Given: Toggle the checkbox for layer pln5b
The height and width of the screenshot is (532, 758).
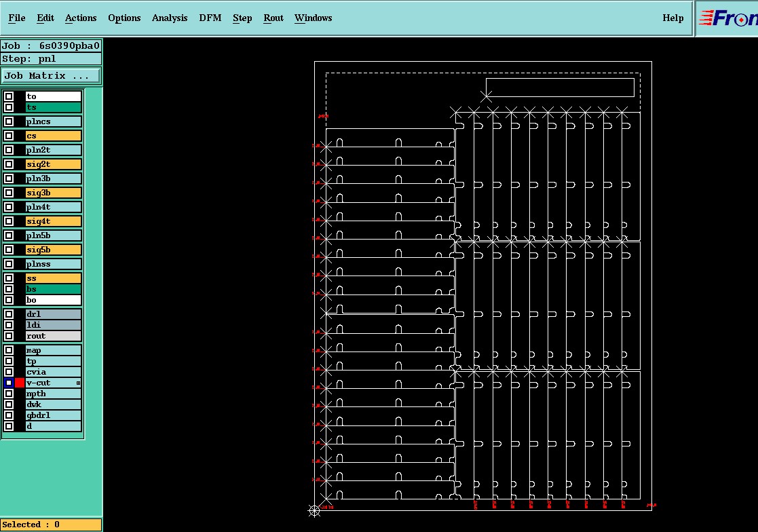Looking at the screenshot, I should (9, 235).
